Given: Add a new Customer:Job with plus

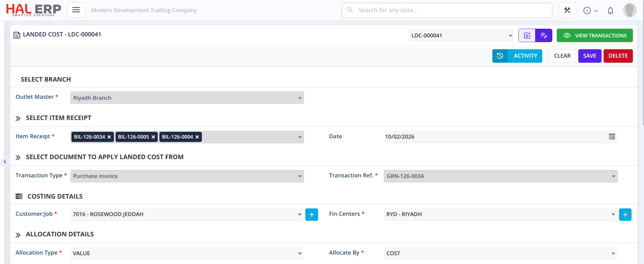Looking at the screenshot, I should 311,214.
